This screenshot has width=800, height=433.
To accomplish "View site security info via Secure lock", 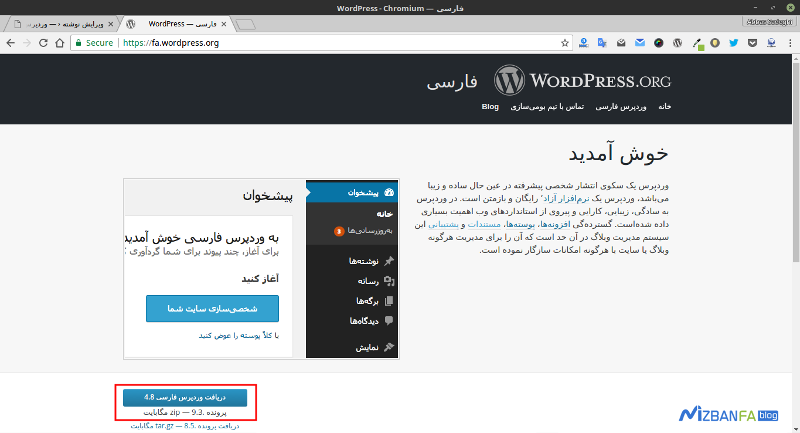I will tap(94, 43).
